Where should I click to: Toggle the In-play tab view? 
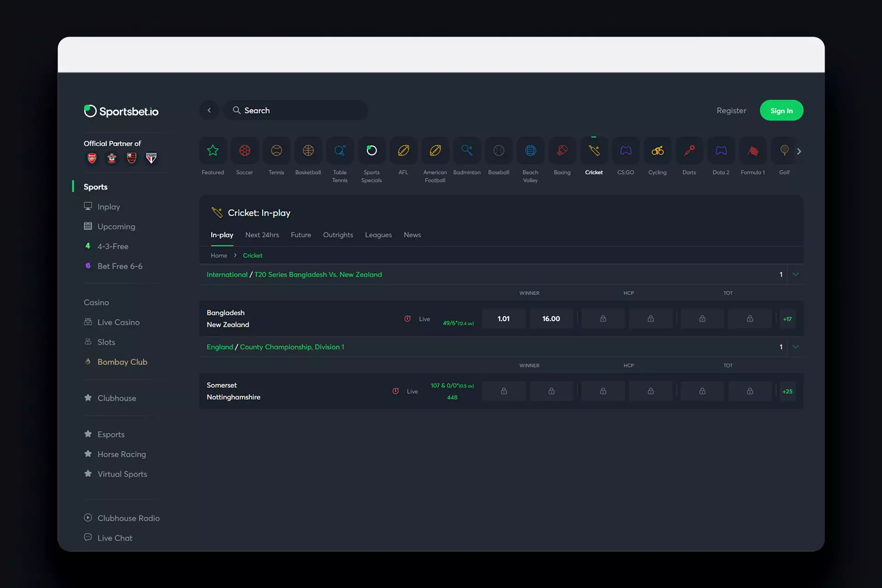[222, 235]
